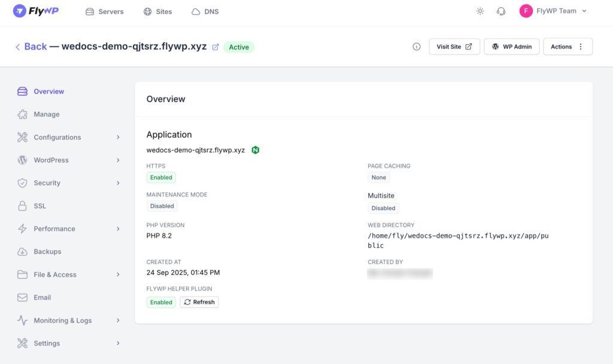Open support via the headset icon
613x364 pixels.
point(501,11)
